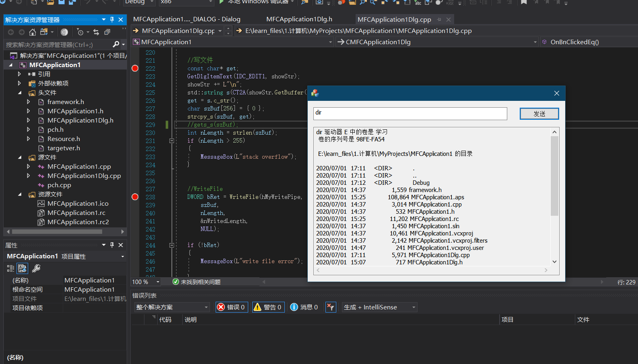Viewport: 638px width, 364px height.
Task: Open the Debug configuration dropdown
Action: click(152, 2)
